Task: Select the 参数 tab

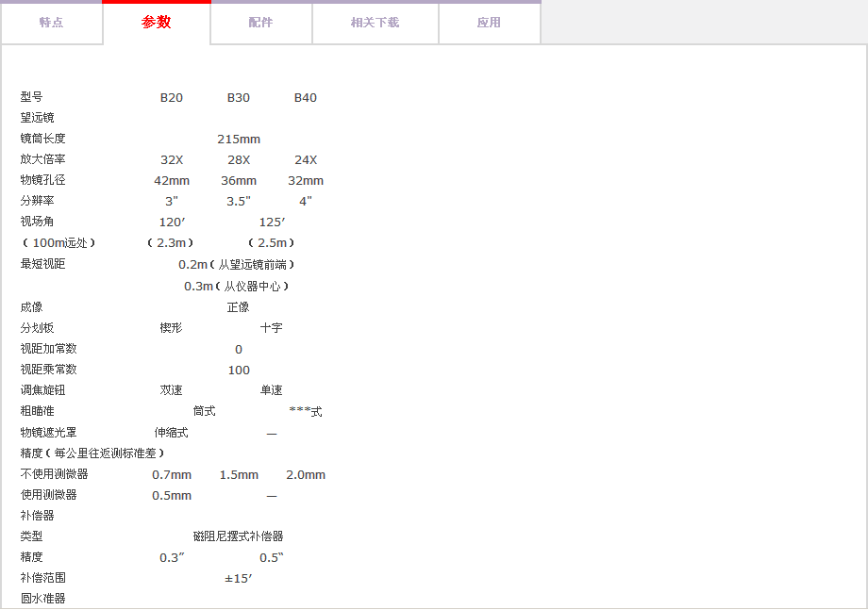Action: (157, 23)
